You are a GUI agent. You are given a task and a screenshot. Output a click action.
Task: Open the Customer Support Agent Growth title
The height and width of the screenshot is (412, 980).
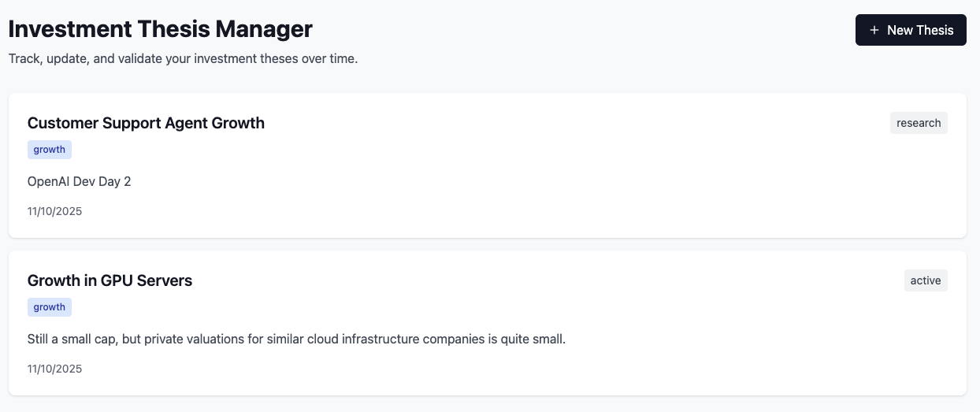point(146,123)
